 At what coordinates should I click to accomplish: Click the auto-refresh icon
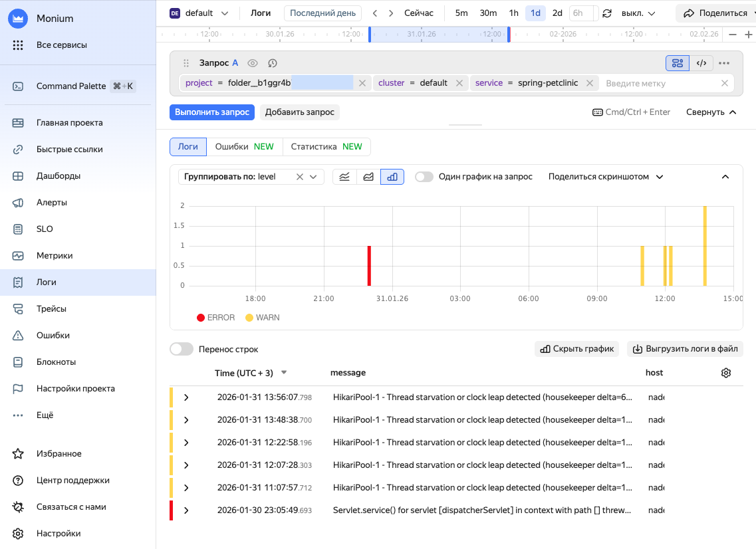(x=606, y=13)
